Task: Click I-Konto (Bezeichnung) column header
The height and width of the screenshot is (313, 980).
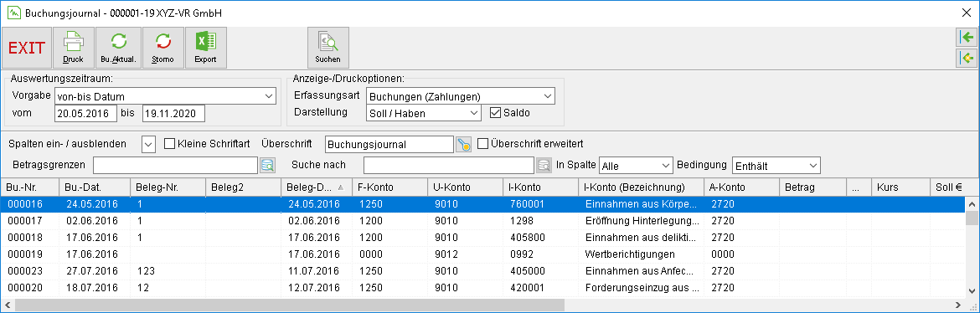Action: tap(642, 187)
